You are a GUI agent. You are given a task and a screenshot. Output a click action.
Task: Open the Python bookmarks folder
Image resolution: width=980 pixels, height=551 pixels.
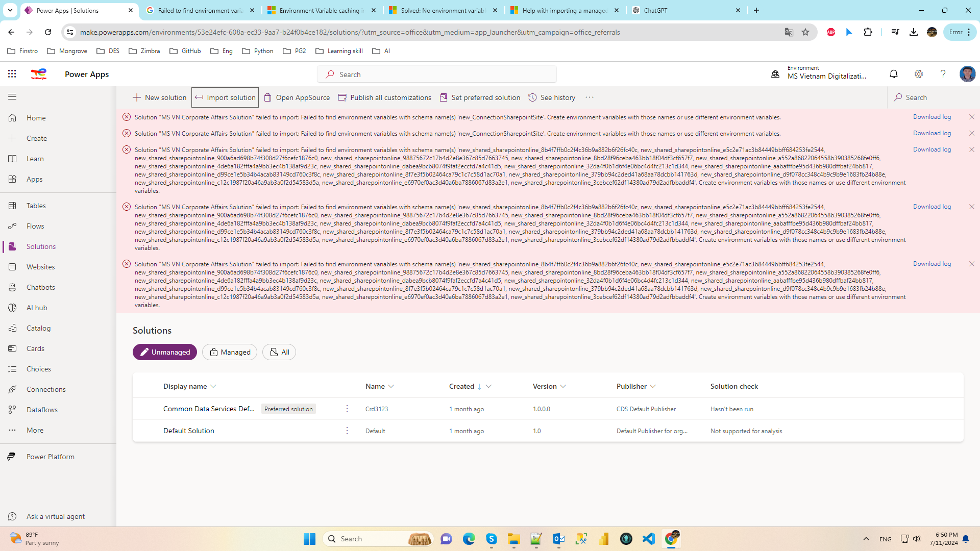(258, 51)
